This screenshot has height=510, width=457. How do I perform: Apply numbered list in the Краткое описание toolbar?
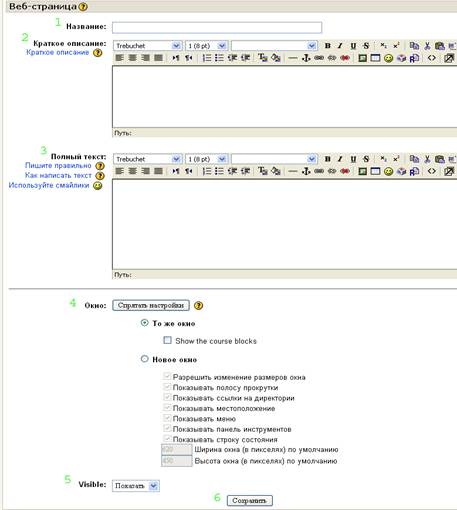click(x=207, y=58)
